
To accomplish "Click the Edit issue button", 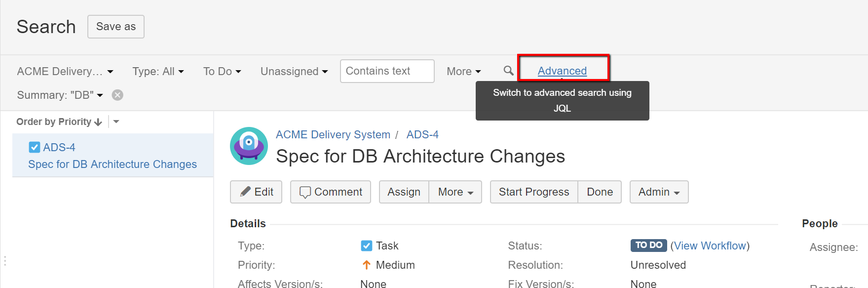I will click(256, 192).
